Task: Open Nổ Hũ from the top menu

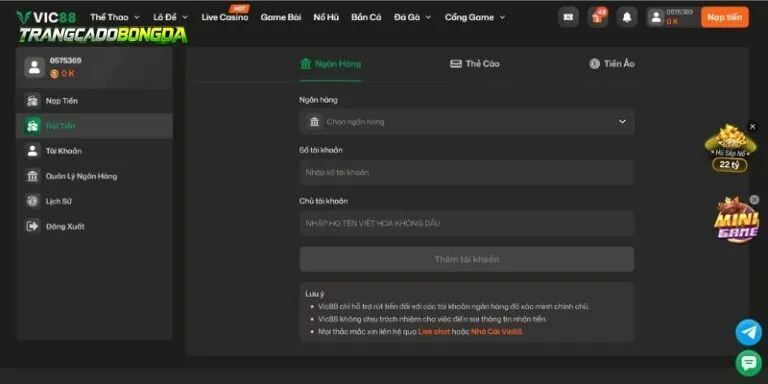Action: 326,17
